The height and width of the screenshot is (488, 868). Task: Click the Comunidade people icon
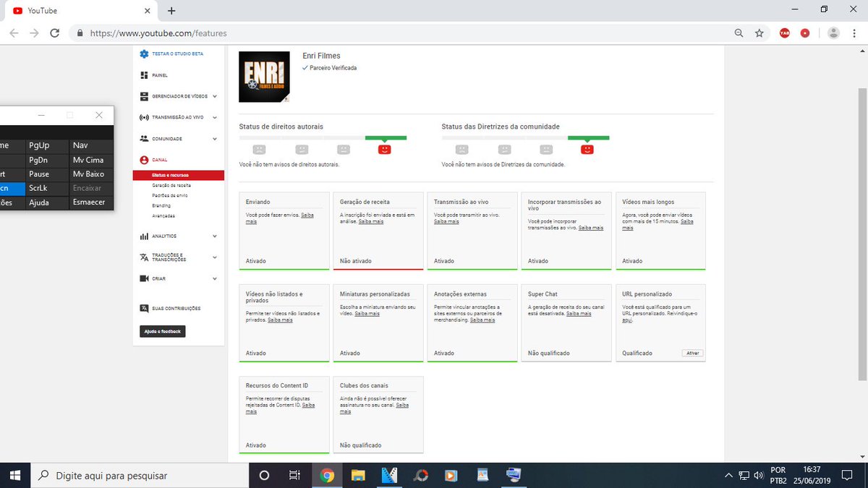(144, 138)
